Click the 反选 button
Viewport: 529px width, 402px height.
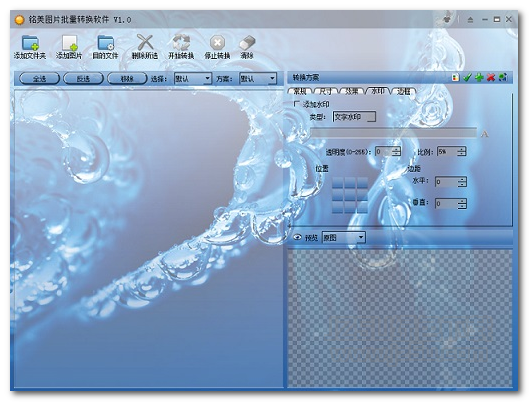83,79
